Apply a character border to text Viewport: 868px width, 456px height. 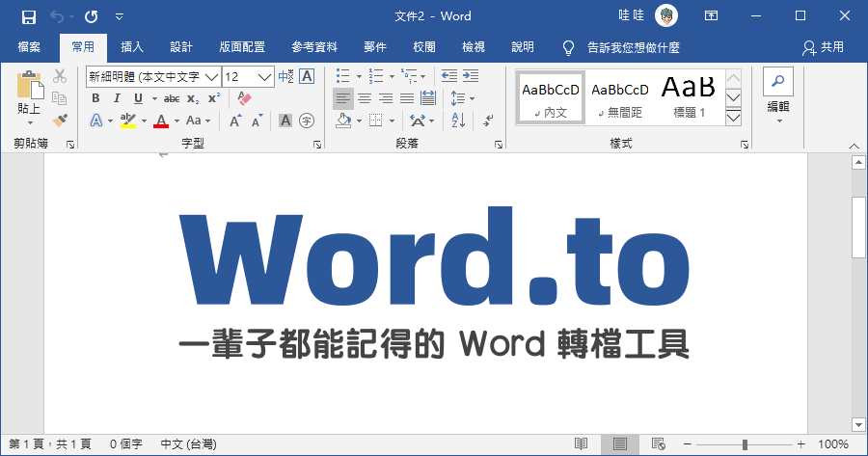click(x=307, y=76)
